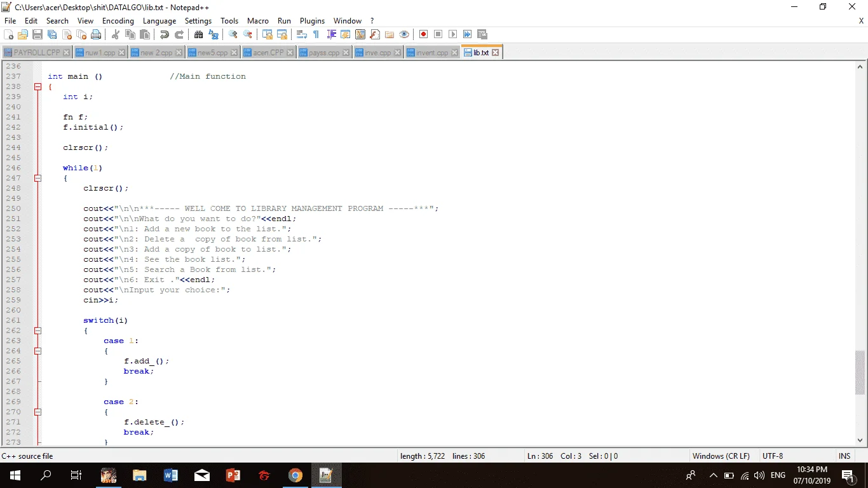
Task: Toggle show all characters pilcrow icon
Action: (x=316, y=34)
